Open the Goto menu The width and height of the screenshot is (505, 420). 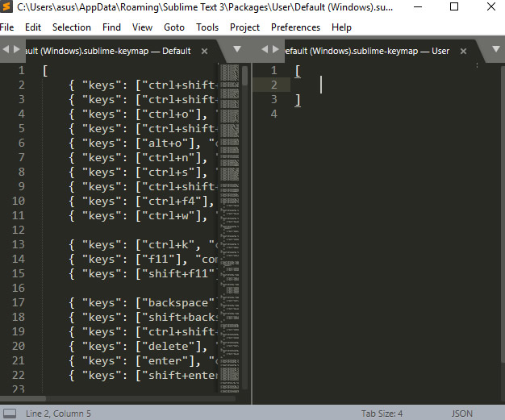pyautogui.click(x=174, y=27)
